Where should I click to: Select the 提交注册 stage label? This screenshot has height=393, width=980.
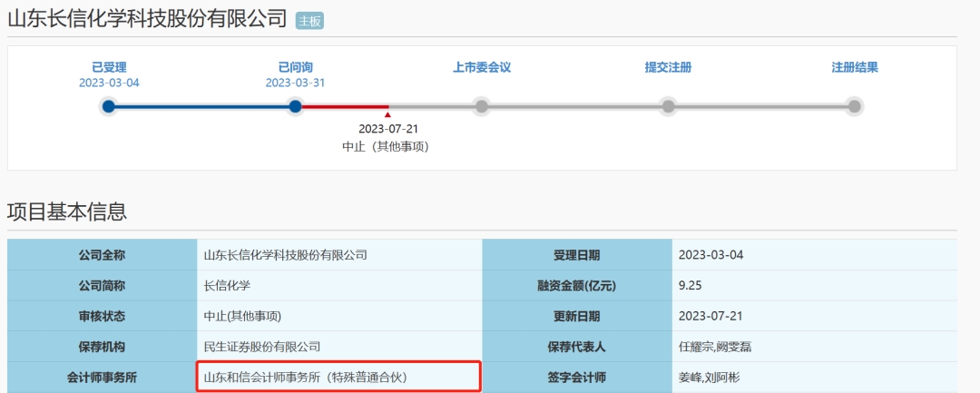coord(668,67)
